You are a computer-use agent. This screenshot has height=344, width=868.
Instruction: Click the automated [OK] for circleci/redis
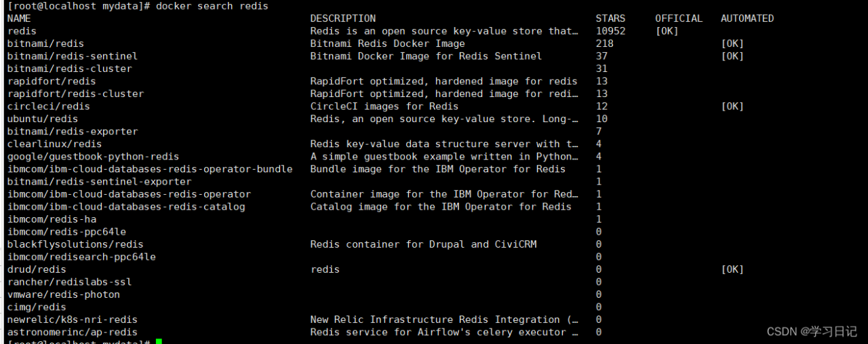tap(732, 107)
